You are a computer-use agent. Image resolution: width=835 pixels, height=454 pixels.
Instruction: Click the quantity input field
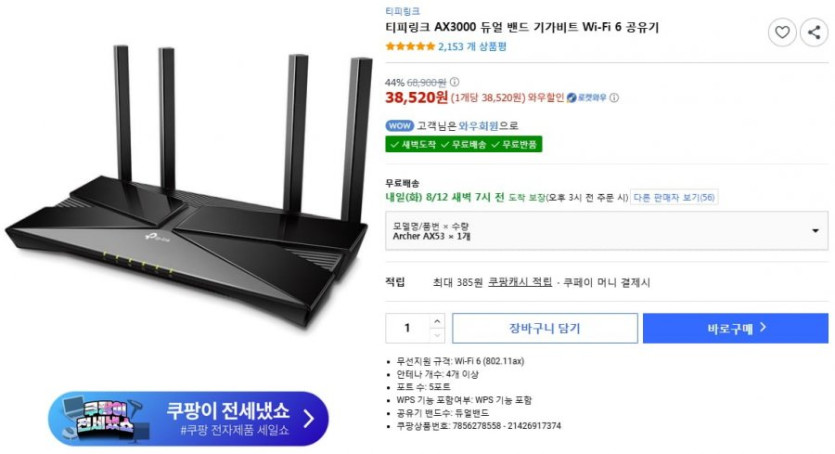[408, 328]
